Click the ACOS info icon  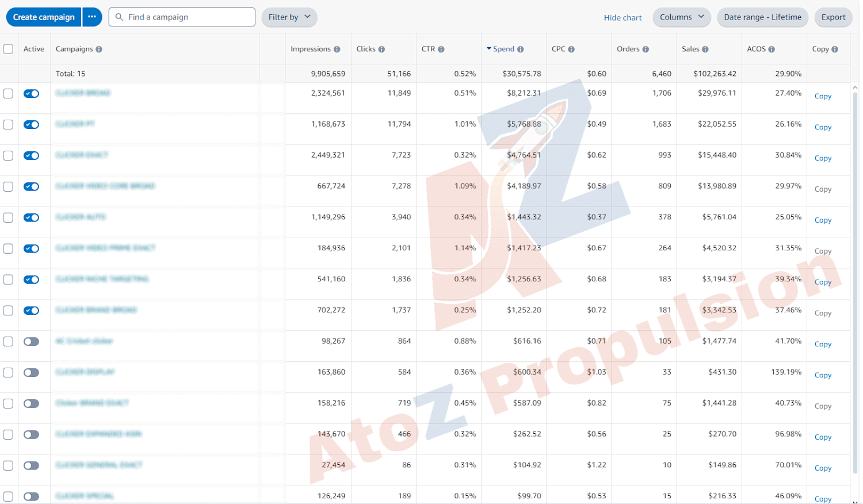(772, 49)
